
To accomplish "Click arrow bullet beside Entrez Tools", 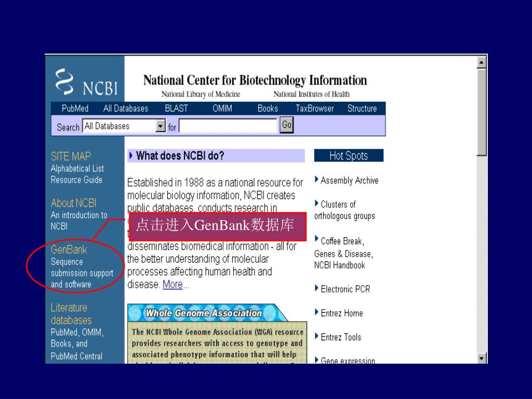I will pos(316,336).
